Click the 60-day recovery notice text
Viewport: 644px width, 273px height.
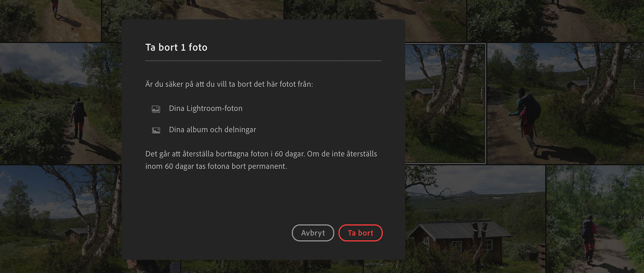(261, 160)
